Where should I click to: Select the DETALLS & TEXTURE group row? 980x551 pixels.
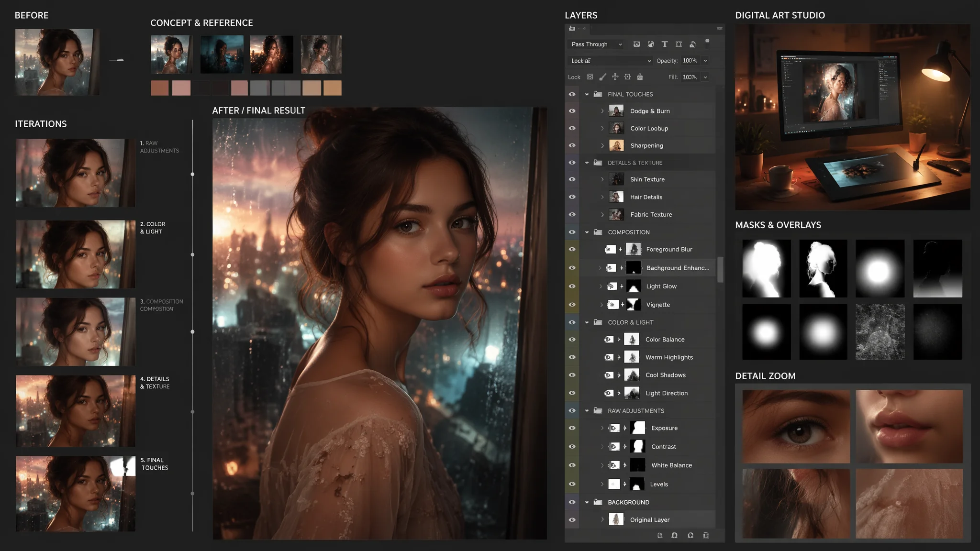647,163
